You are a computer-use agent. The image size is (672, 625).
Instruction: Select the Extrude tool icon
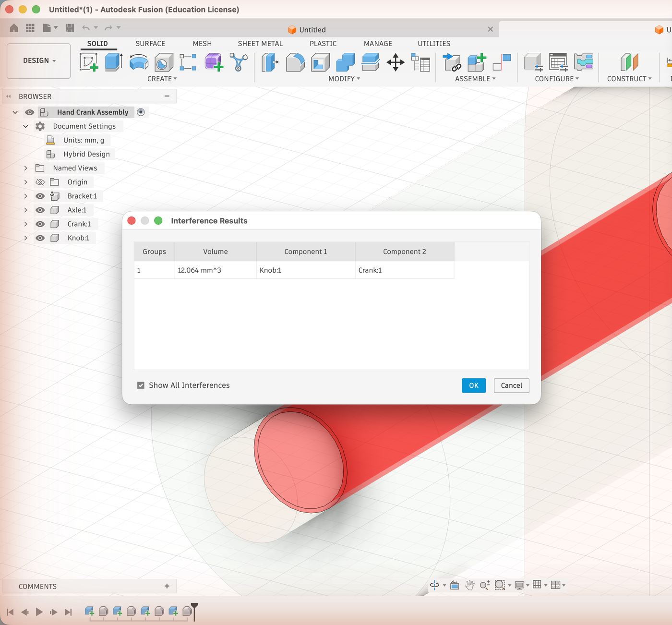[114, 62]
